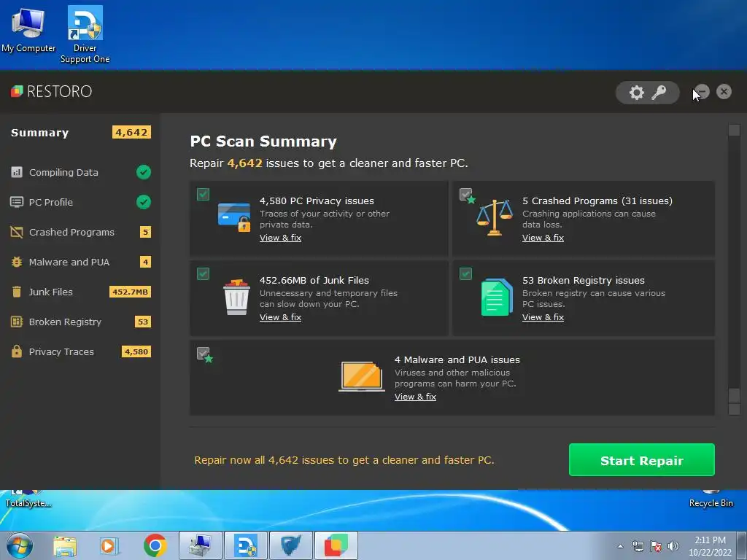Click Action Center flag tray icon
Image resolution: width=747 pixels, height=560 pixels.
pos(656,546)
